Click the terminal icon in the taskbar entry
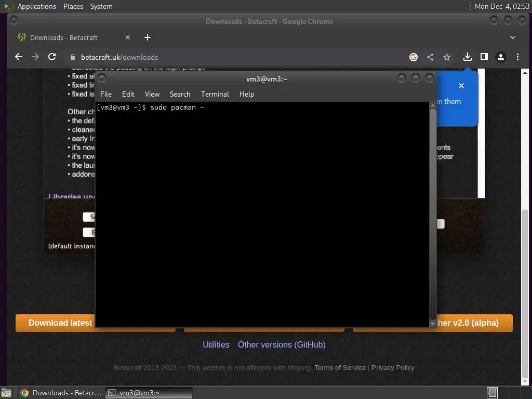This screenshot has width=532, height=399. pyautogui.click(x=112, y=393)
